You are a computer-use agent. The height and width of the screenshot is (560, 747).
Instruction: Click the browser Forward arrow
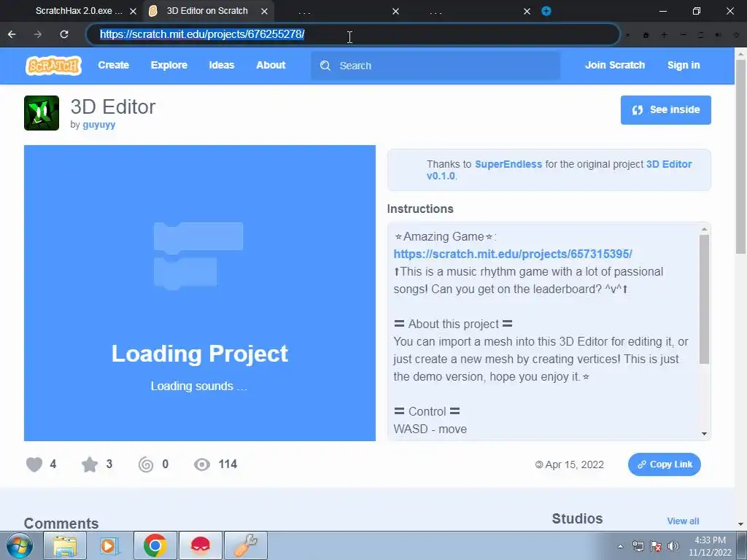[x=38, y=34]
